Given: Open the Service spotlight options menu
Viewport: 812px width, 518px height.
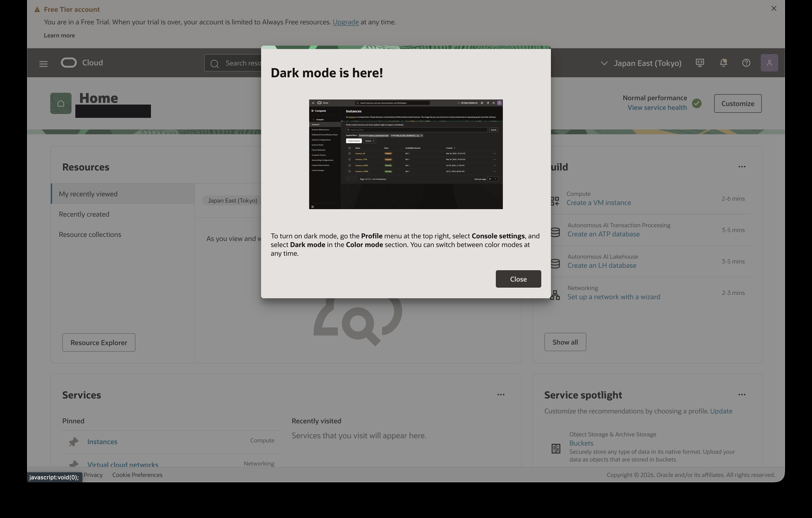Looking at the screenshot, I should pyautogui.click(x=742, y=395).
